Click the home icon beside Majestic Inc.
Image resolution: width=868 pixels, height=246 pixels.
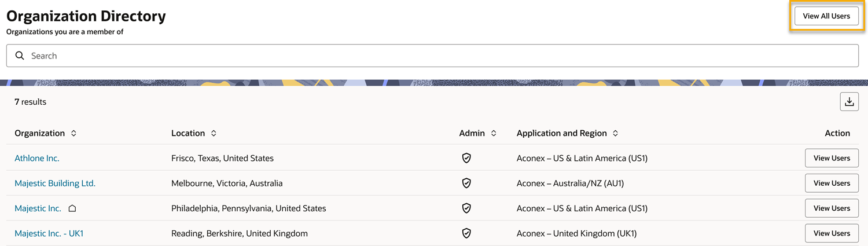pyautogui.click(x=72, y=208)
